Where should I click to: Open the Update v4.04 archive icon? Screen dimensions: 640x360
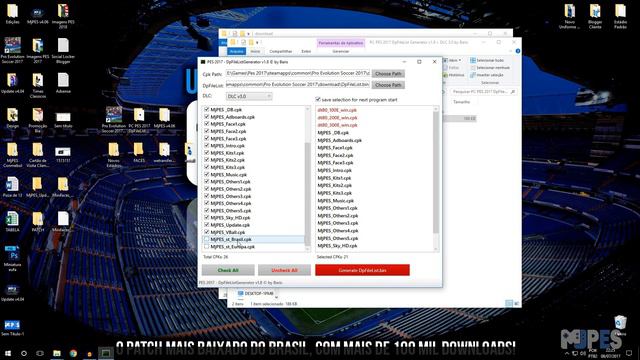(12, 83)
